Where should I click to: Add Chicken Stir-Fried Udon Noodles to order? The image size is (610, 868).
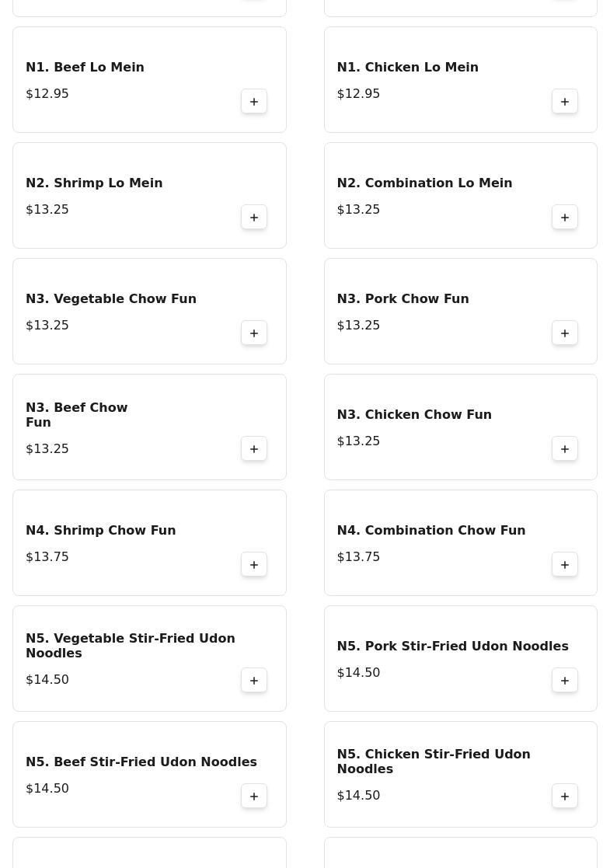(565, 797)
